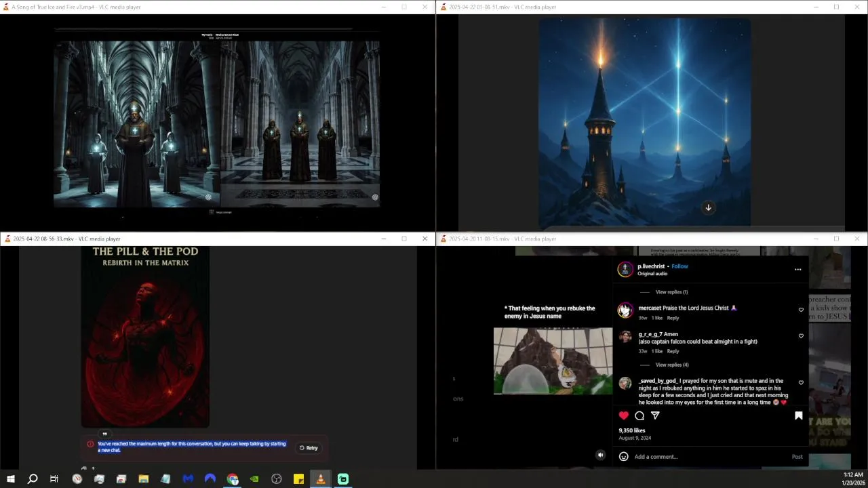Click the '9,350 likes' text
The height and width of the screenshot is (488, 868).
tap(632, 430)
